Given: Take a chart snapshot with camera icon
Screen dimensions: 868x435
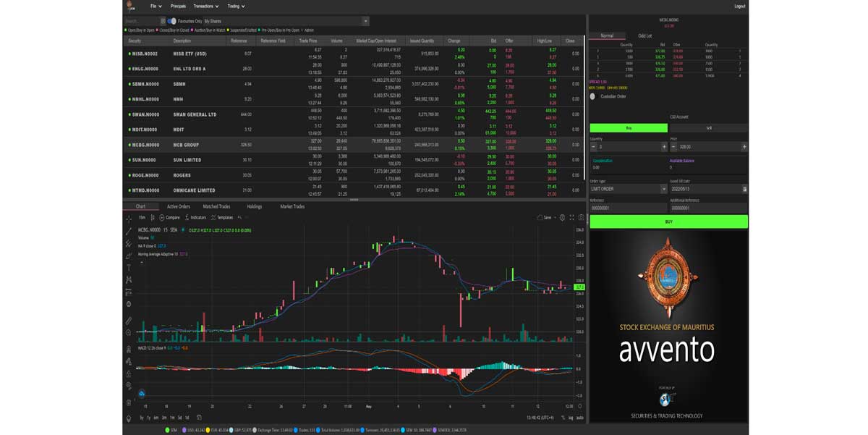Looking at the screenshot, I should (x=582, y=217).
